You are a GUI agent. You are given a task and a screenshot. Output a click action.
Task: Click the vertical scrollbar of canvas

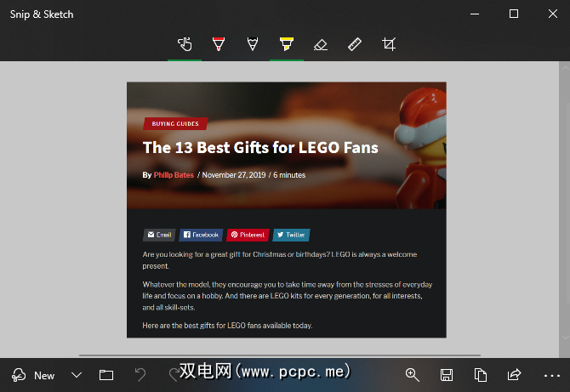point(564,203)
